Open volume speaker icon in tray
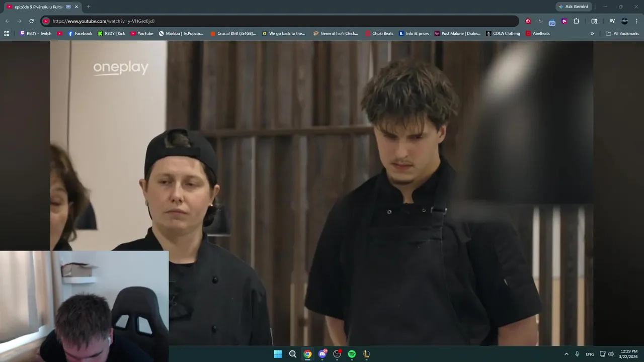 (x=611, y=354)
